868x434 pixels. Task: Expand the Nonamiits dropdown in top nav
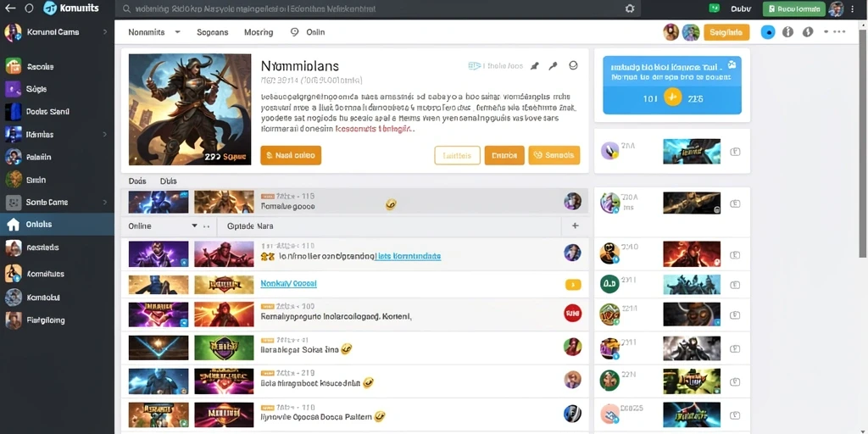point(178,32)
